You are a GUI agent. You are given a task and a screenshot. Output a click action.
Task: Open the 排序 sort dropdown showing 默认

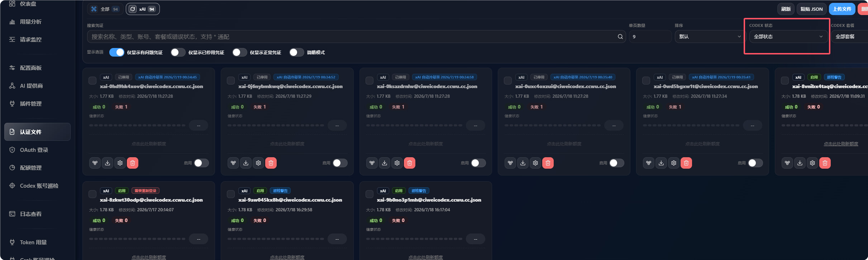(710, 37)
